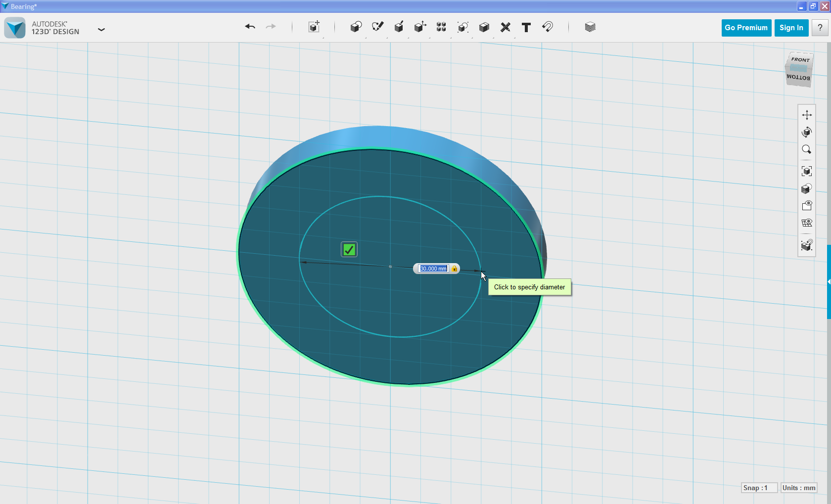This screenshot has height=504, width=831.
Task: Confirm sketch with green checkmark
Action: click(349, 249)
